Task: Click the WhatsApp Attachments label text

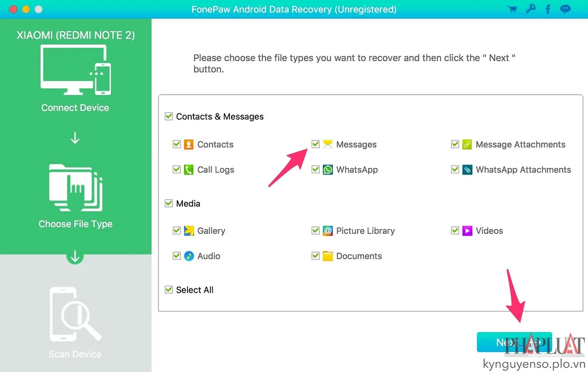Action: point(523,170)
